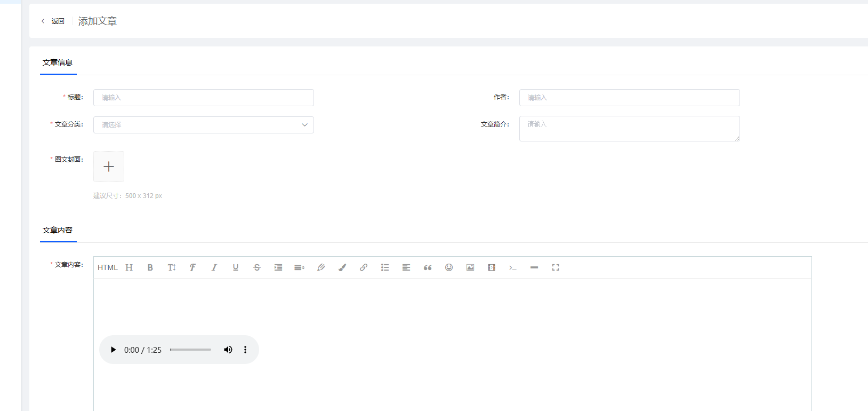Image resolution: width=868 pixels, height=411 pixels.
Task: Play the embedded audio clip
Action: click(113, 350)
